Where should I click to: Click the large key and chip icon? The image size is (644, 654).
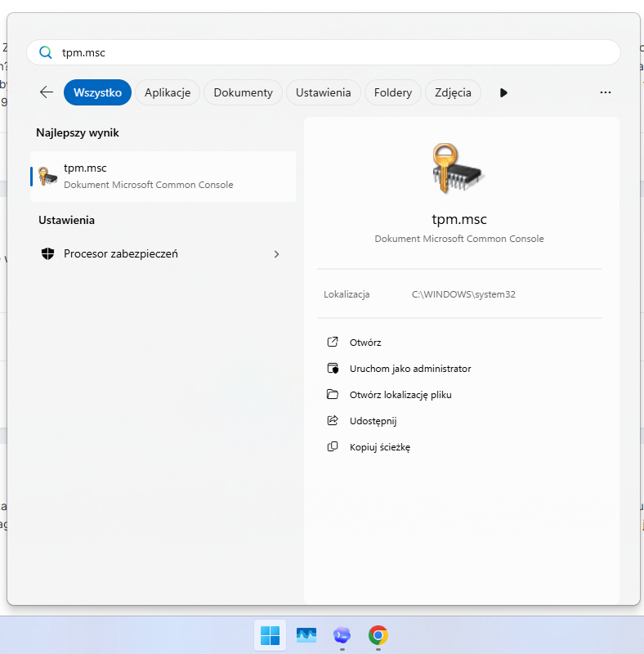[458, 168]
